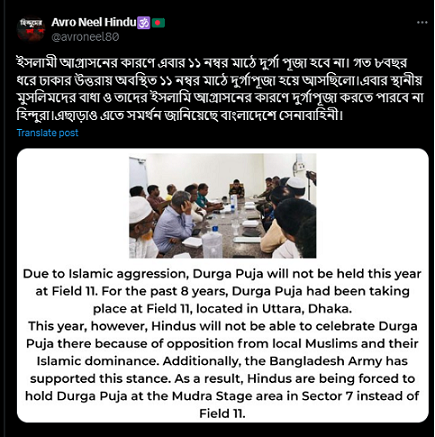The width and height of the screenshot is (435, 437).
Task: Click the Translate post link
Action: 48,133
